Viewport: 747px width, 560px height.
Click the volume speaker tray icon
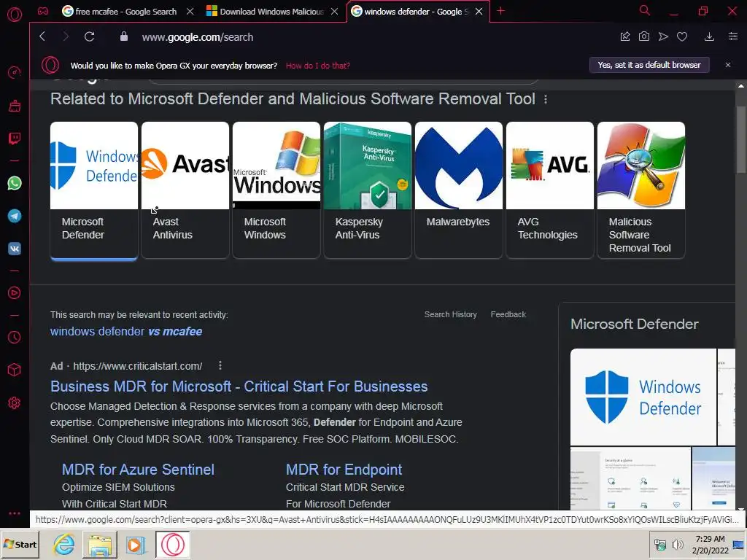677,544
